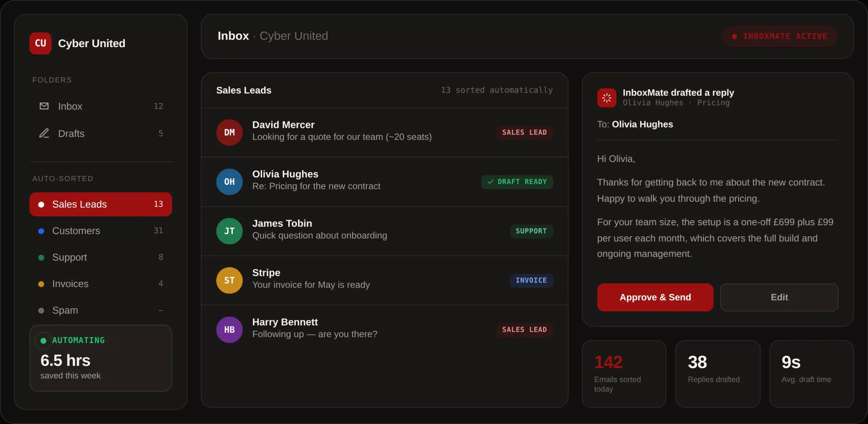868x424 pixels.
Task: Open the Stripe May invoice email
Action: [x=384, y=281]
